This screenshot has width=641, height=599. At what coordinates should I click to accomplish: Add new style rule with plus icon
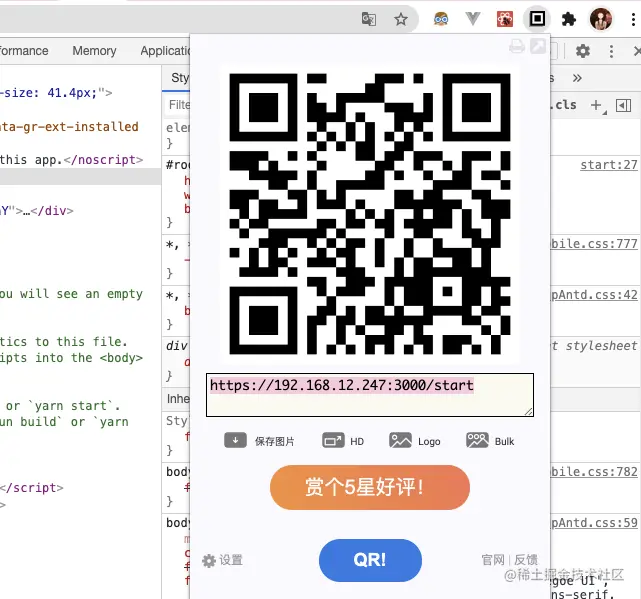[x=597, y=105]
